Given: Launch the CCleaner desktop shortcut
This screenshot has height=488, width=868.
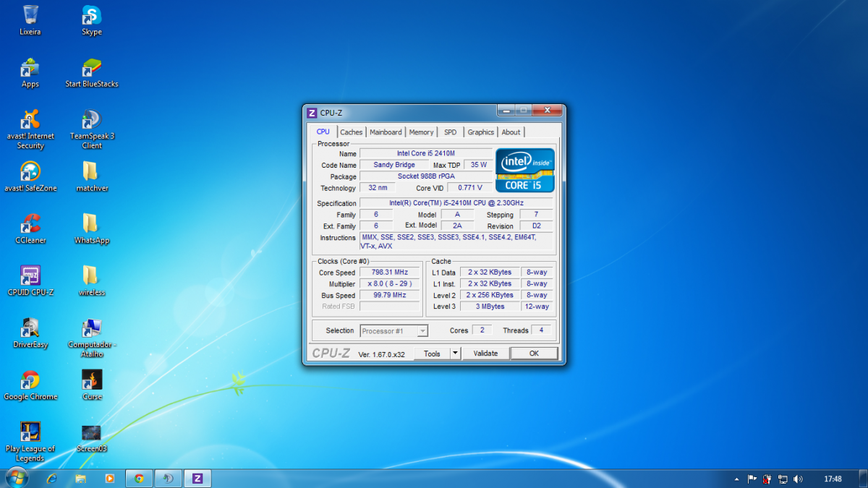Looking at the screenshot, I should tap(30, 228).
